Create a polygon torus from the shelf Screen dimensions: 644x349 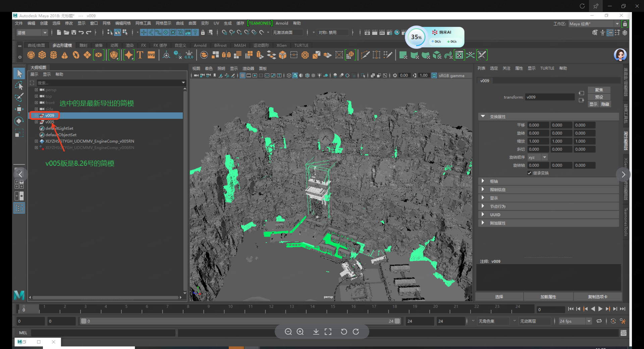(76, 55)
